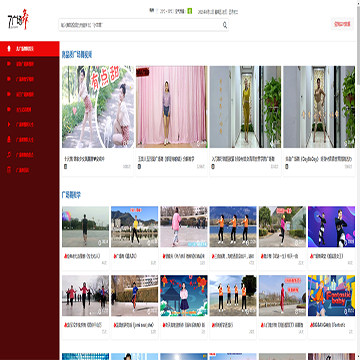Viewport: 360px width, 360px height.
Task: Click the red-text button at top right
Action: 342,24
